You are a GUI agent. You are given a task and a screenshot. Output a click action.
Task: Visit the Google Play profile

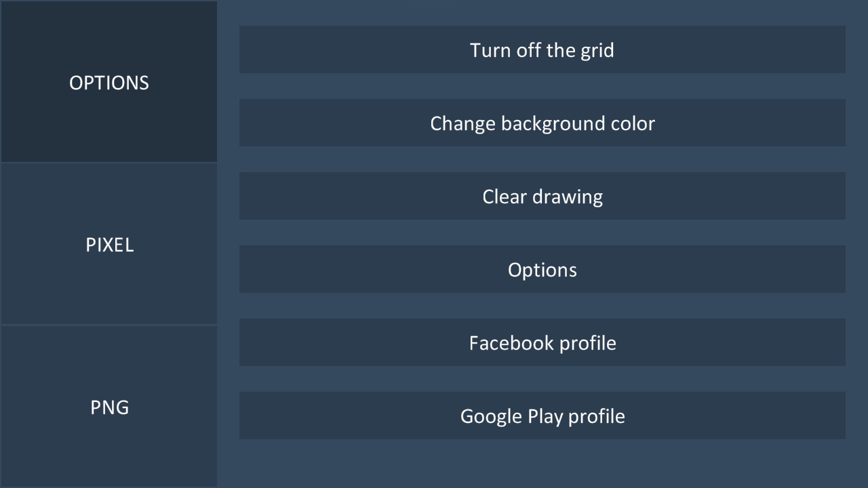pyautogui.click(x=542, y=415)
